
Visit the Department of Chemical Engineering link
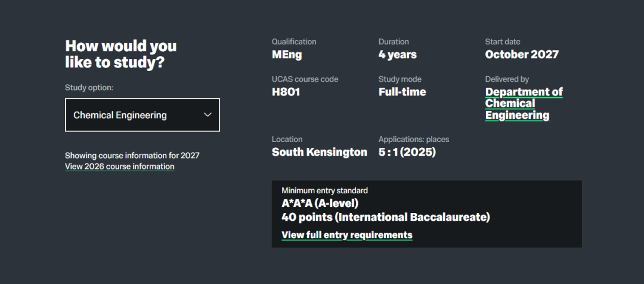point(524,103)
